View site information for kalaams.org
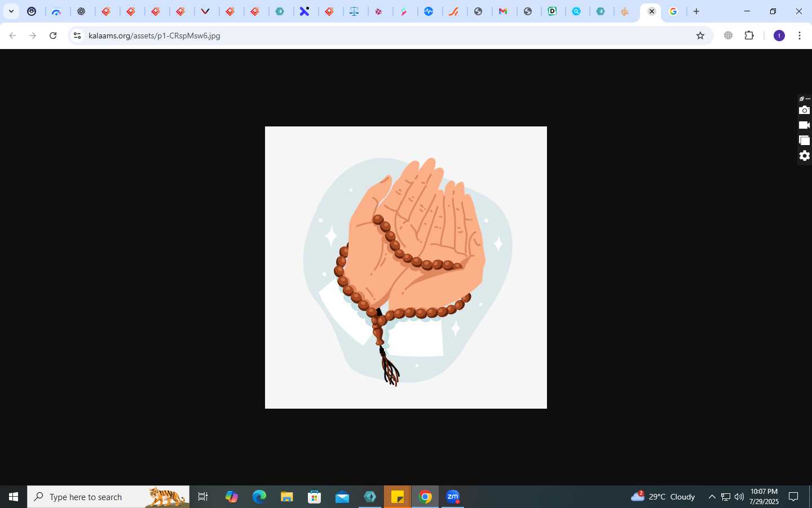 (x=77, y=36)
